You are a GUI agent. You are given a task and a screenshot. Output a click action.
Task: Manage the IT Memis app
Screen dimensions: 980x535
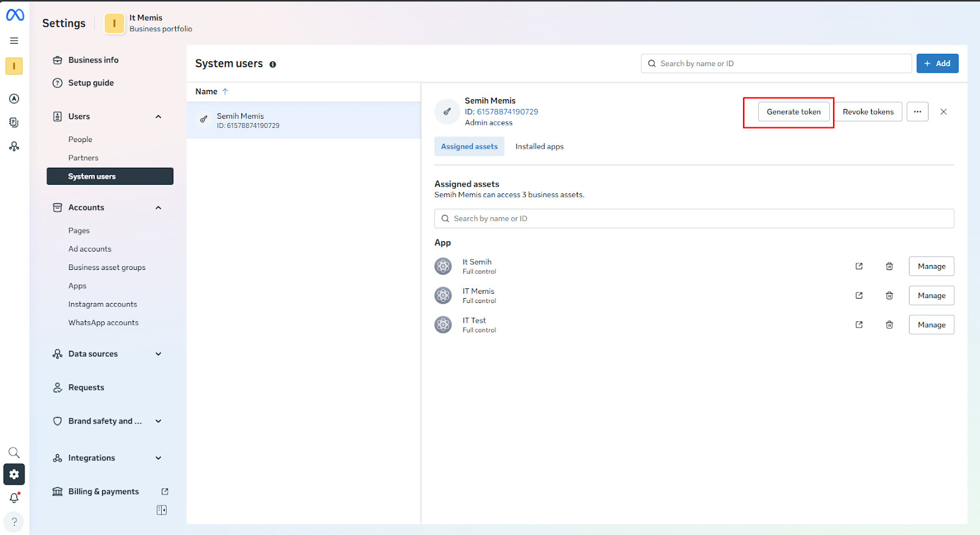pos(932,296)
